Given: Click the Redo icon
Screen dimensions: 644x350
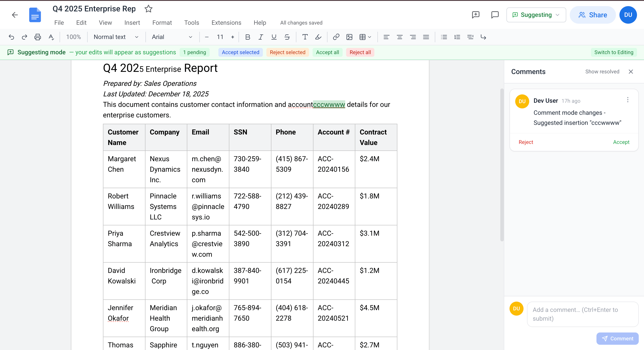Looking at the screenshot, I should point(25,37).
